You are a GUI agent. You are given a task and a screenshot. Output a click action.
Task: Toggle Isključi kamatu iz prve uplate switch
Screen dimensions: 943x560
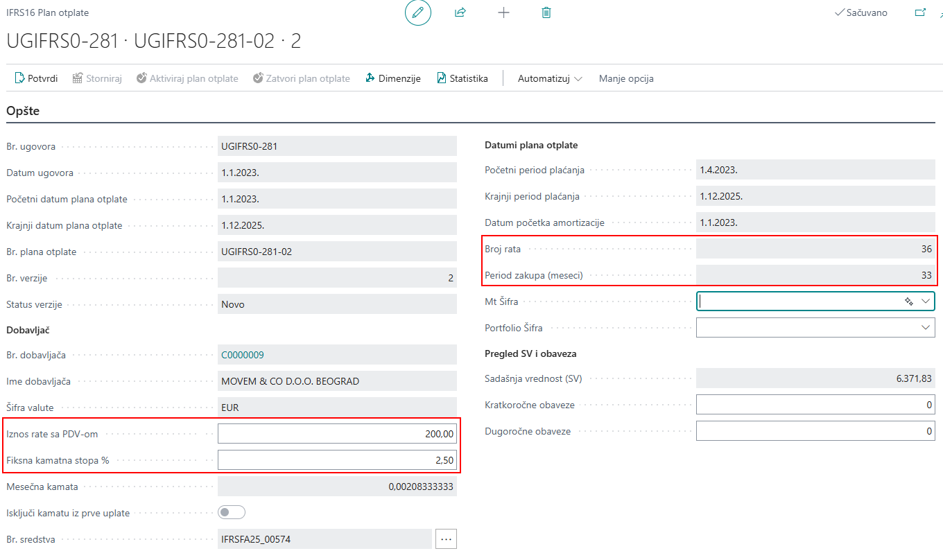point(232,513)
